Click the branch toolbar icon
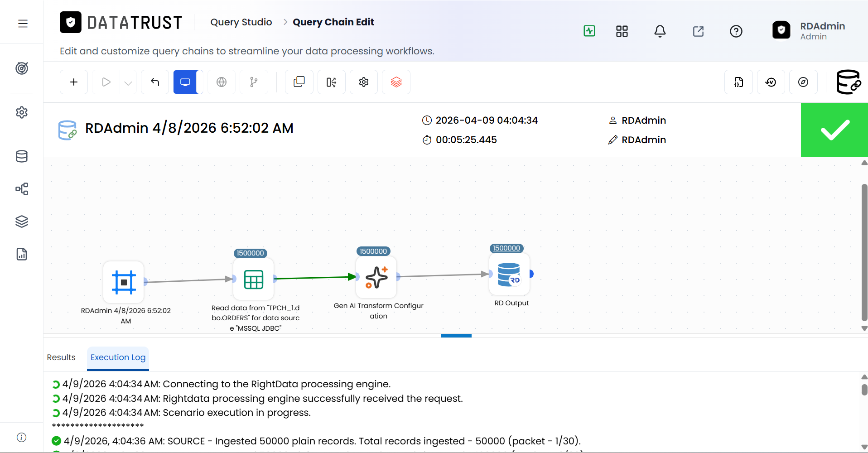Screen dimensions: 868x453 tap(254, 82)
